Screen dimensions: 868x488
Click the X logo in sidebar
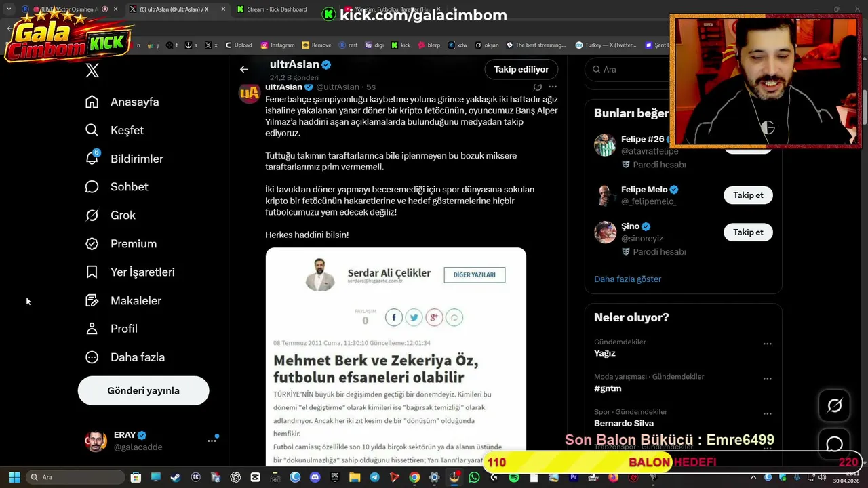(x=93, y=70)
